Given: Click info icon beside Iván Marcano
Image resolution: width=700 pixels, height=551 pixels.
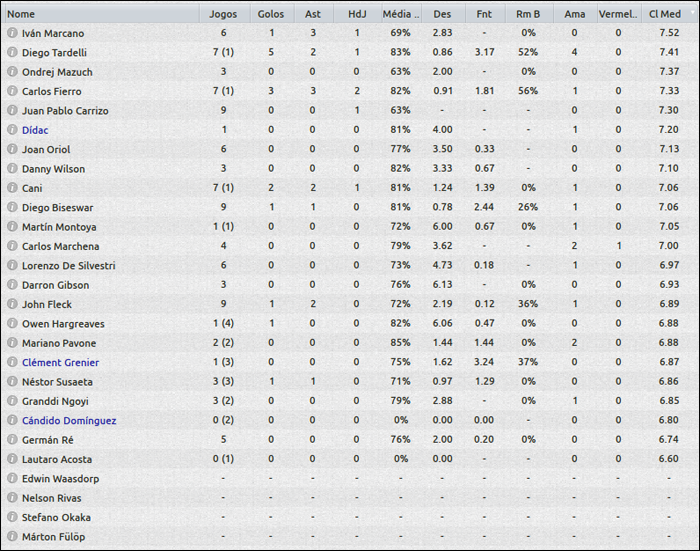Looking at the screenshot, I should click(x=12, y=33).
